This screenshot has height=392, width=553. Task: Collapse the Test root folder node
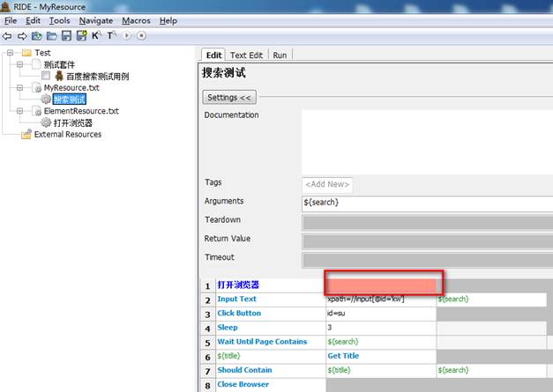[x=10, y=53]
